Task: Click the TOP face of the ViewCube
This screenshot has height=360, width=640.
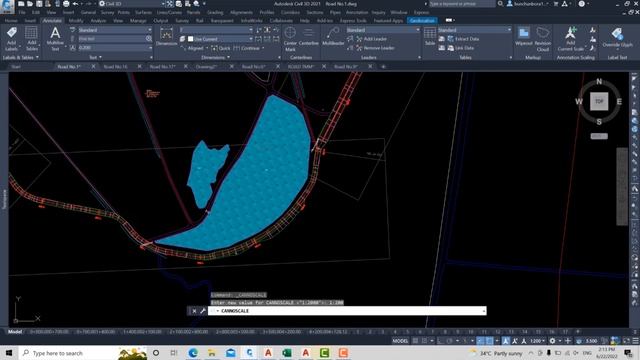Action: pyautogui.click(x=599, y=101)
